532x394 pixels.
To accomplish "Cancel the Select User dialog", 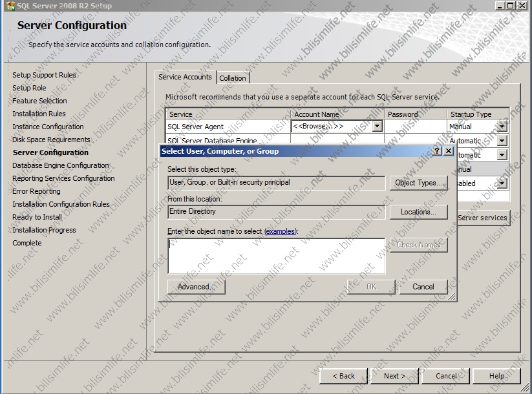I will click(x=423, y=287).
